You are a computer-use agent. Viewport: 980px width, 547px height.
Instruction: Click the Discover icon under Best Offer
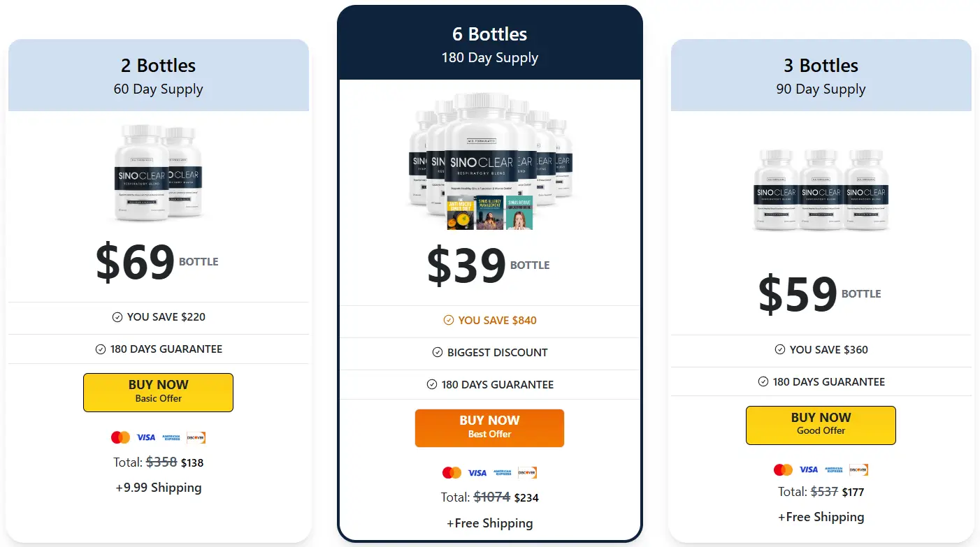coord(527,472)
